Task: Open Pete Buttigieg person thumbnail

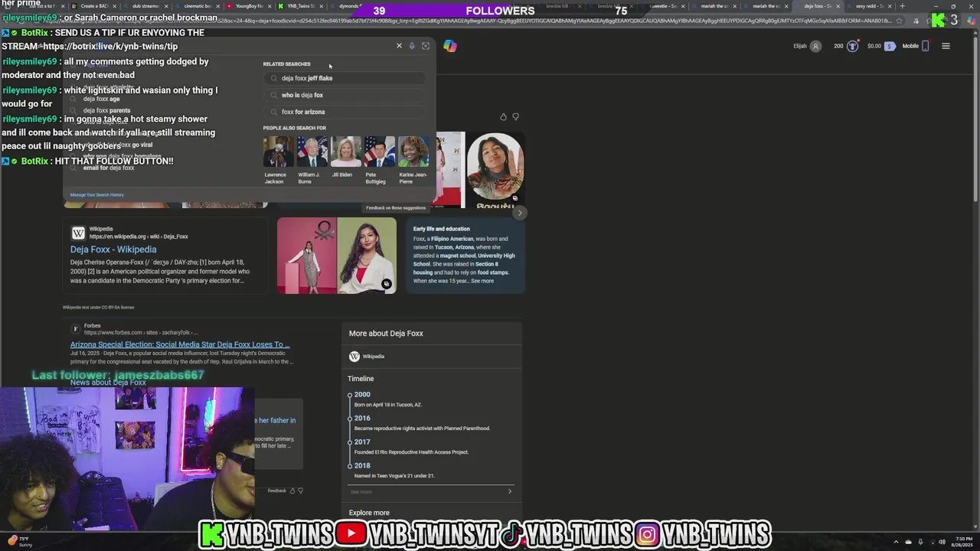Action: (379, 152)
